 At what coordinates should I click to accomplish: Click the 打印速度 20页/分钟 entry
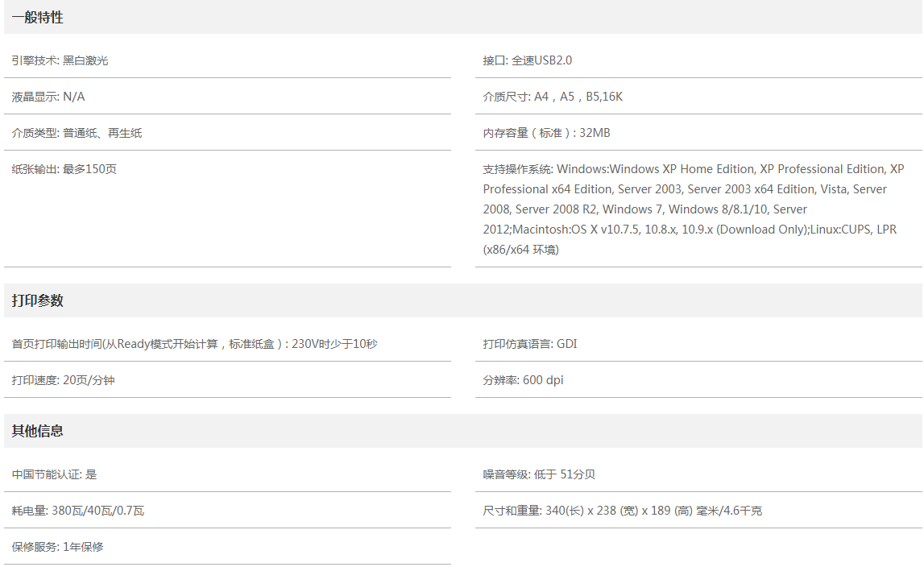pos(64,380)
